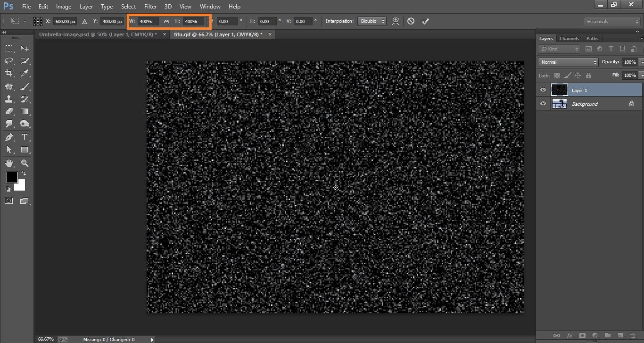Select the Crop tool
The height and width of the screenshot is (343, 644).
[9, 73]
